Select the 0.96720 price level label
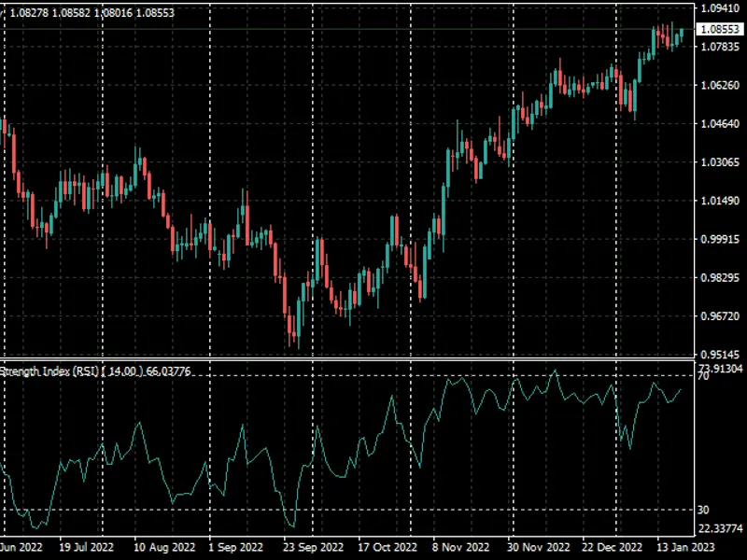The image size is (747, 560). (720, 316)
